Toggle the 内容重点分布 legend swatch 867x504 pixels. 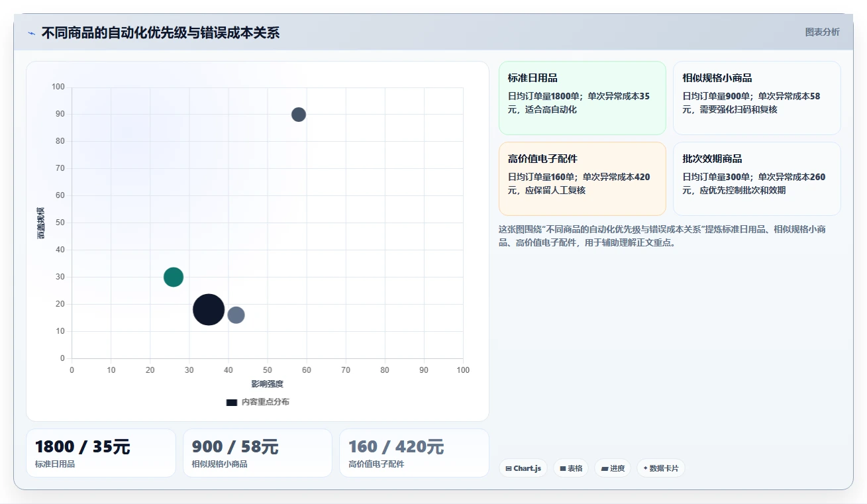click(x=232, y=402)
